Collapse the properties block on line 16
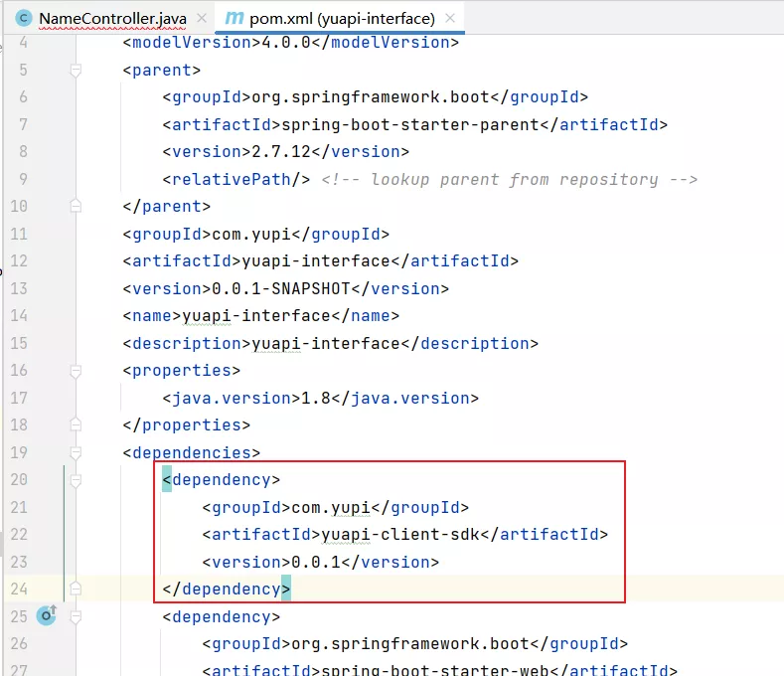 click(x=76, y=371)
